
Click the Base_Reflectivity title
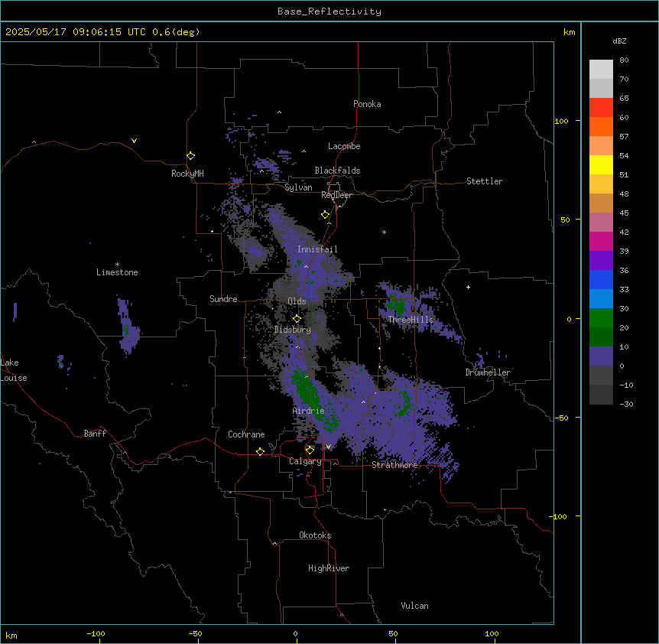point(329,11)
